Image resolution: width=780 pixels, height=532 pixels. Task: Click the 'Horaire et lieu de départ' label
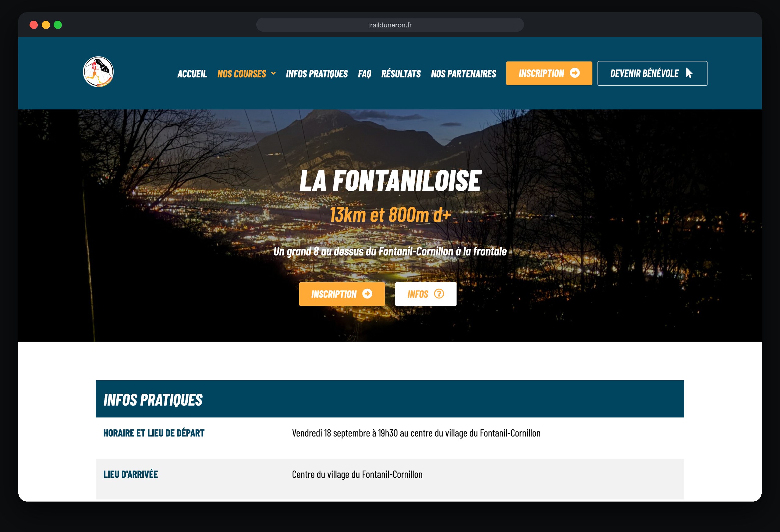154,433
